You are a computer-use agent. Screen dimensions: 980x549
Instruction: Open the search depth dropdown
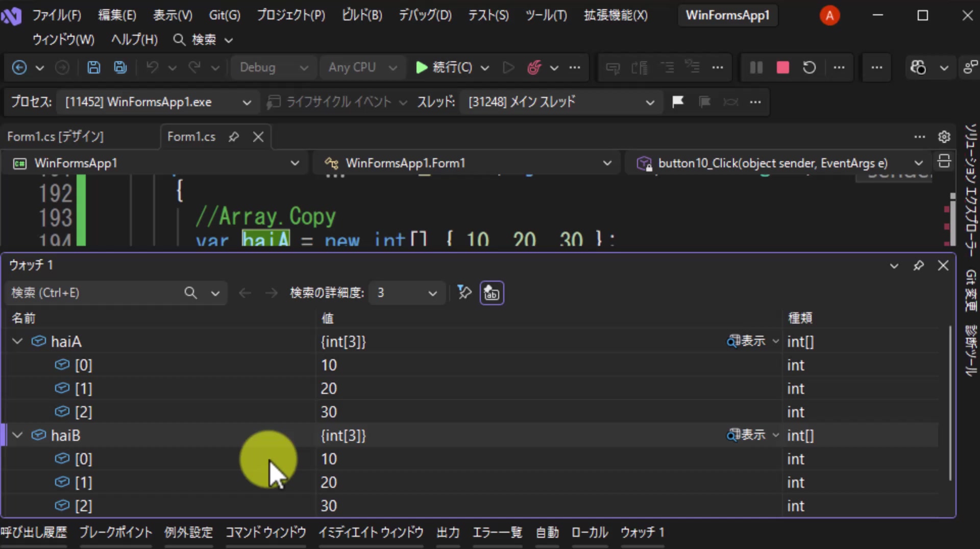point(407,293)
